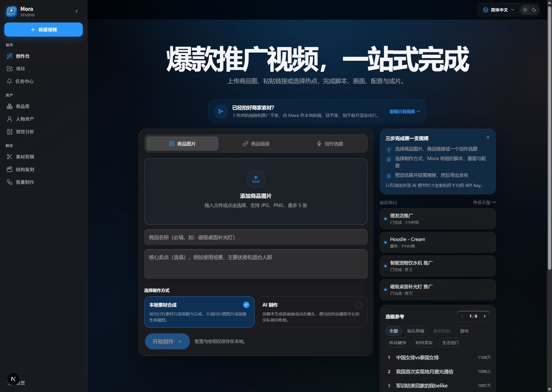Image resolution: width=552 pixels, height=392 pixels.
Task: Go to next page of 选题参考
Action: pyautogui.click(x=485, y=316)
